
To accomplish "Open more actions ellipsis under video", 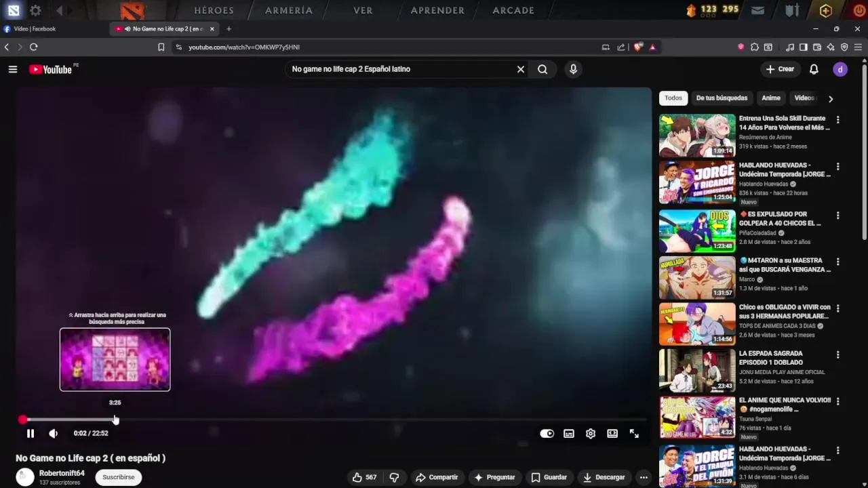I will (x=644, y=477).
